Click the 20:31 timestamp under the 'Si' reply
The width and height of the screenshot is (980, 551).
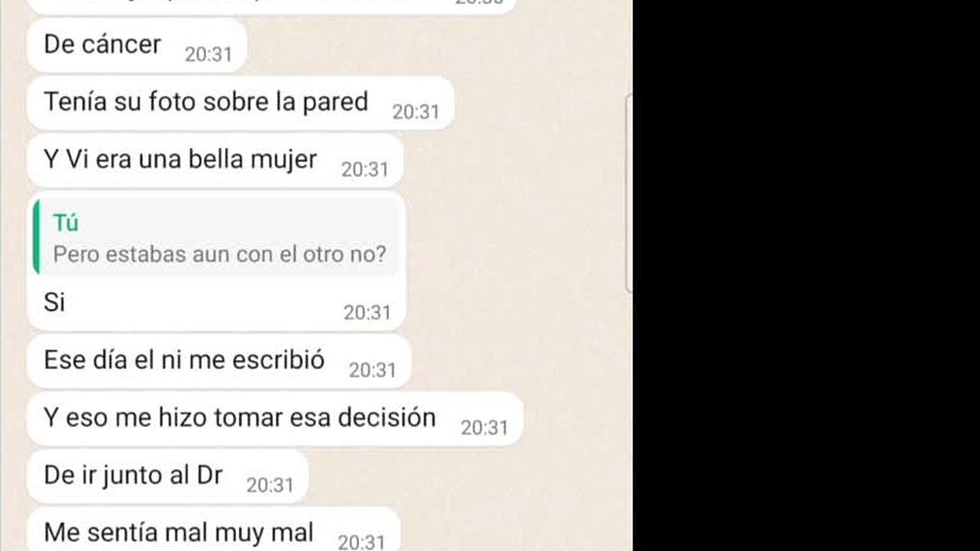367,312
